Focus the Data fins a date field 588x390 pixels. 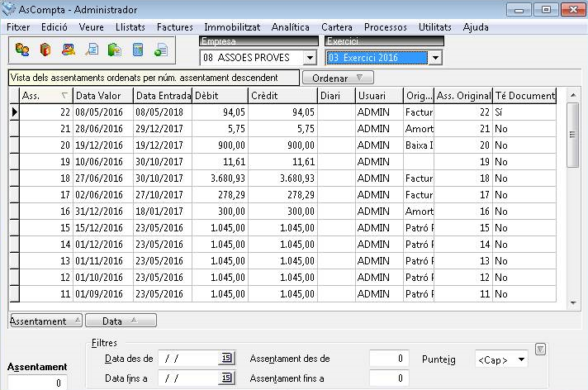coord(188,378)
